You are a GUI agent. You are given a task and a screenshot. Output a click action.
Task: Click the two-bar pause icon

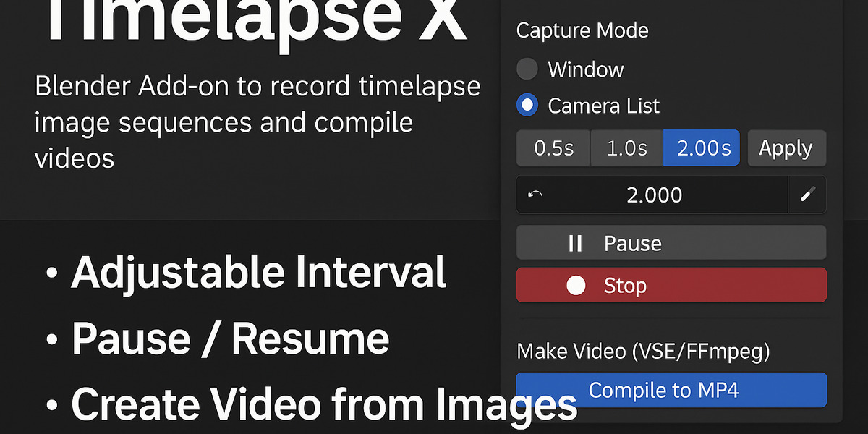point(576,243)
